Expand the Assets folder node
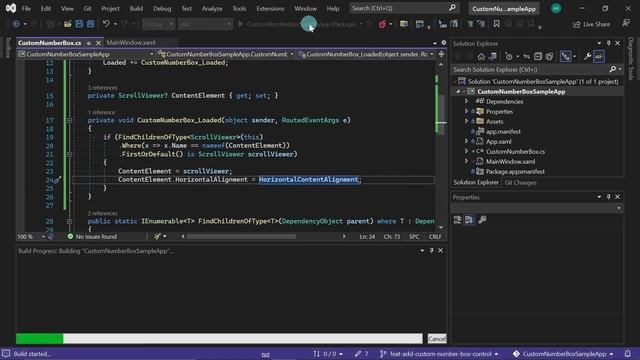Image resolution: width=640 pixels, height=360 pixels. click(467, 121)
